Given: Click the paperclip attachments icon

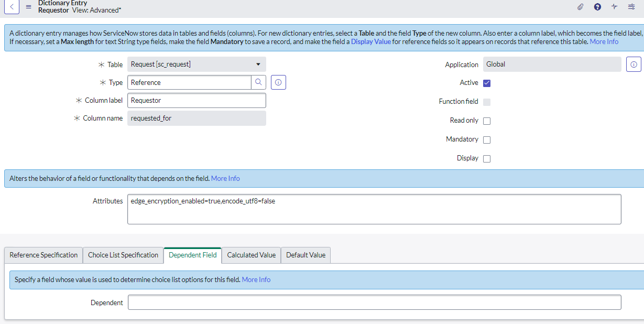Looking at the screenshot, I should [x=580, y=7].
